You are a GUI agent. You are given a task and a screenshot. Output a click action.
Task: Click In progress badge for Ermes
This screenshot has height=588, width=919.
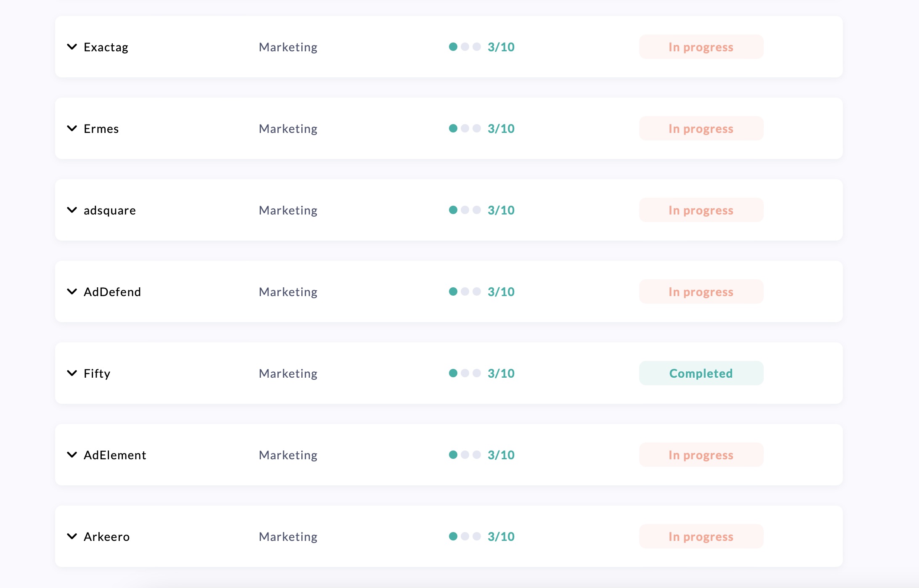click(x=701, y=128)
